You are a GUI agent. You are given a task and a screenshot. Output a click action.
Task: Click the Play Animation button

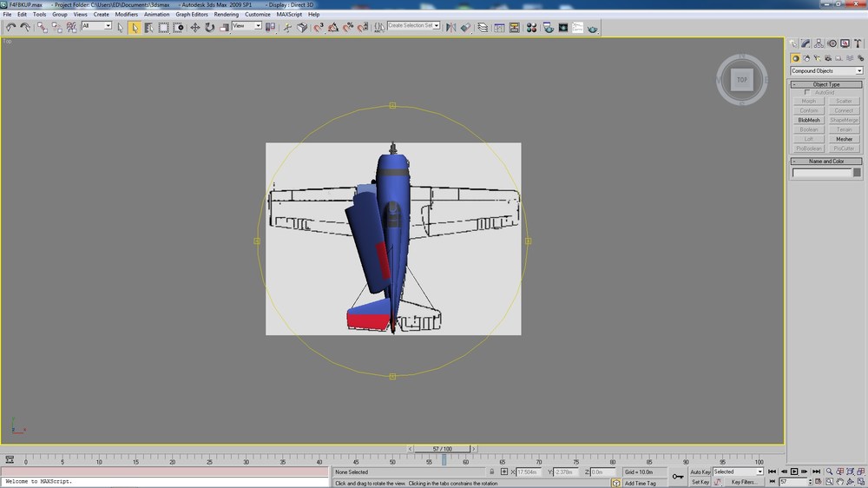tap(794, 472)
